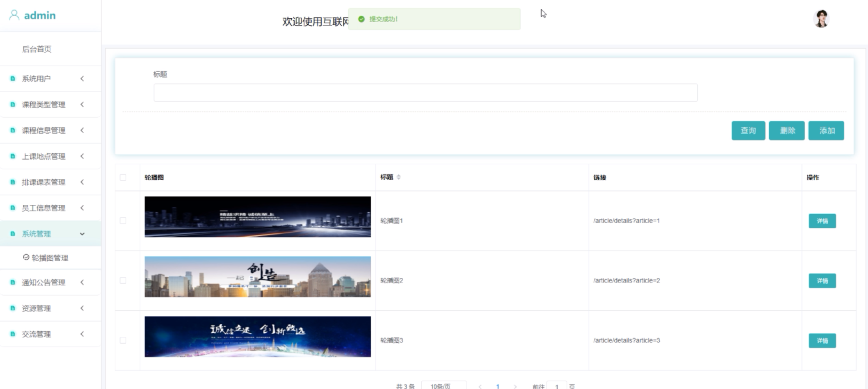Check the checkbox for the 轮播图1 row
Screen dimensions: 868x389
click(123, 221)
